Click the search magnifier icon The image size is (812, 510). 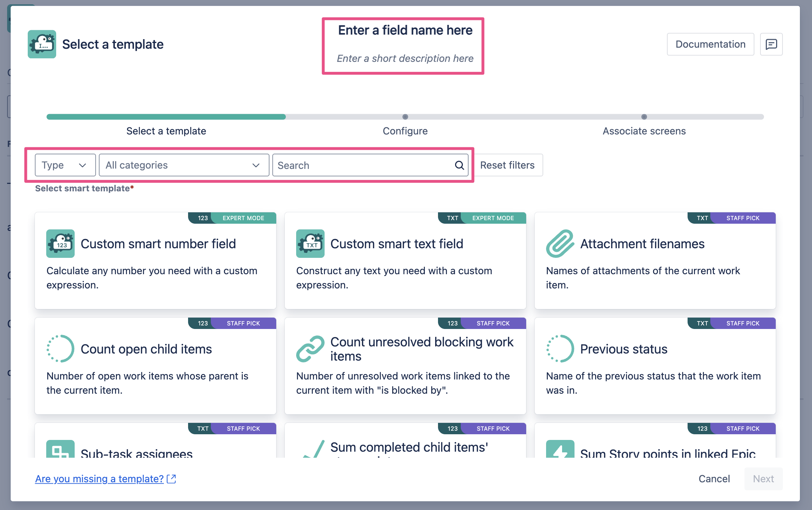point(459,165)
